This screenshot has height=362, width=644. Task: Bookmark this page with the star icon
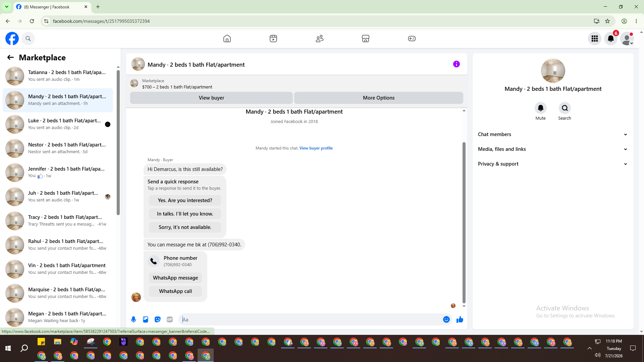(607, 21)
